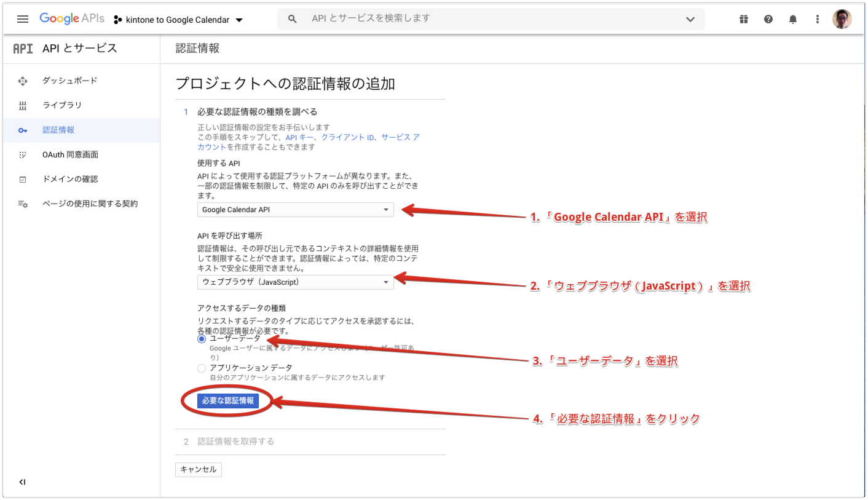The width and height of the screenshot is (868, 500).
Task: Expand the search bar dropdown chevron
Action: click(x=690, y=19)
